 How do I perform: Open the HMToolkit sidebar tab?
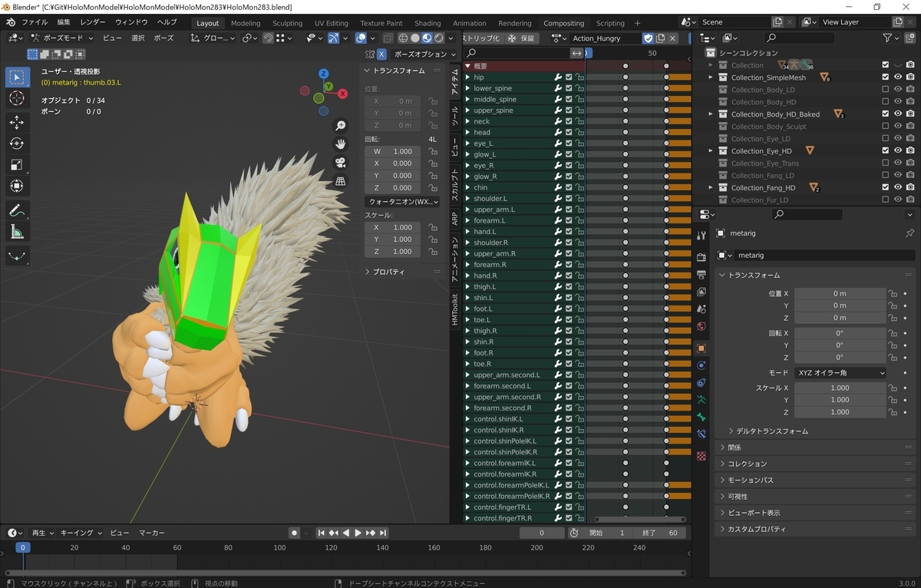(x=454, y=309)
